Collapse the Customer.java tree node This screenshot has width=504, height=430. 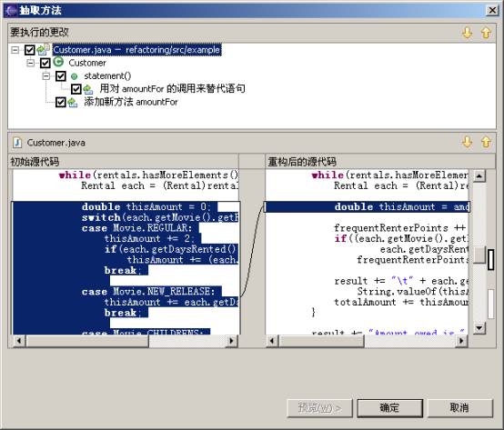15,50
